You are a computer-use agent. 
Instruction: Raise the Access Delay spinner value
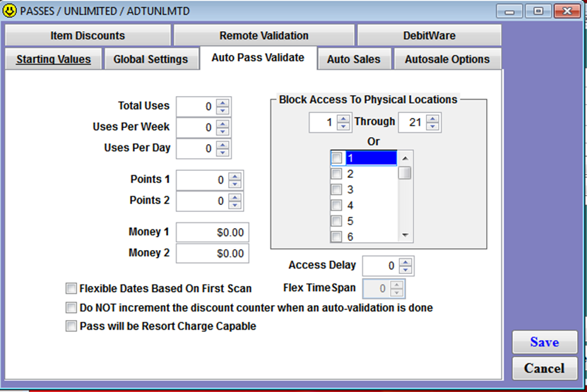[x=405, y=262]
